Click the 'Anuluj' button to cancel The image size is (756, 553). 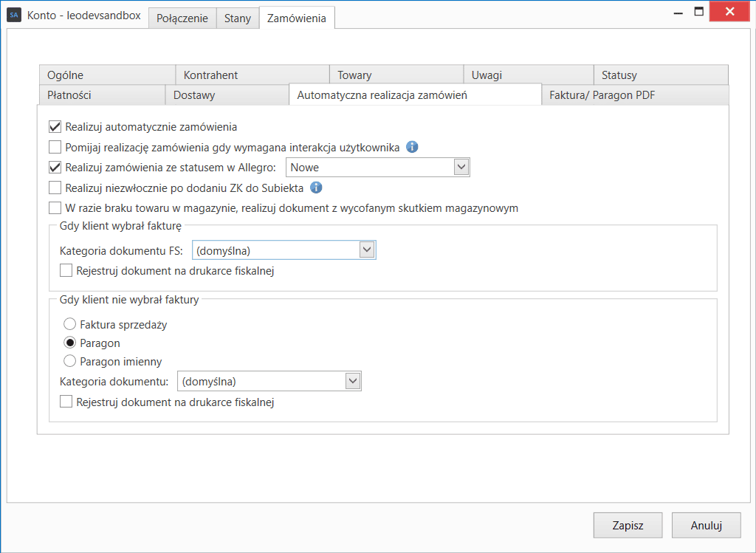click(x=707, y=525)
